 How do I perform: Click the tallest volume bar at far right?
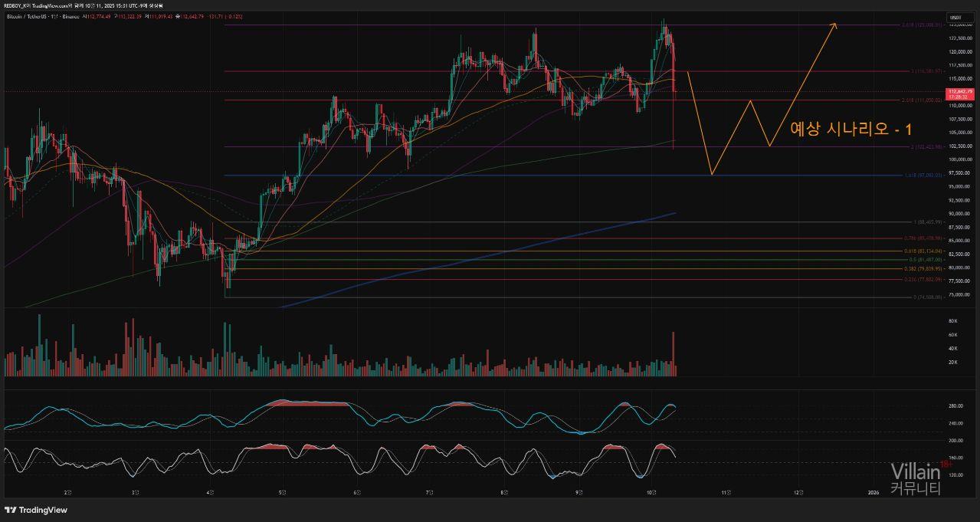pos(674,353)
